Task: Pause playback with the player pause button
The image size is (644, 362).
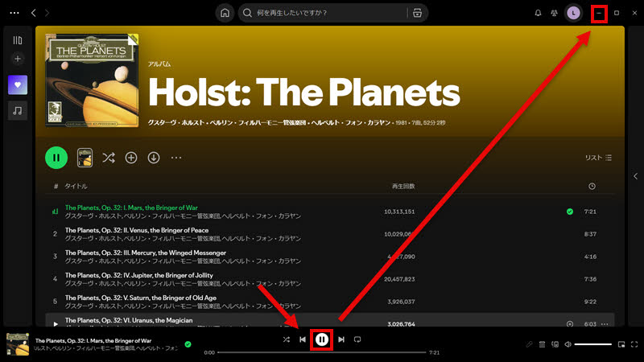Action: 321,339
